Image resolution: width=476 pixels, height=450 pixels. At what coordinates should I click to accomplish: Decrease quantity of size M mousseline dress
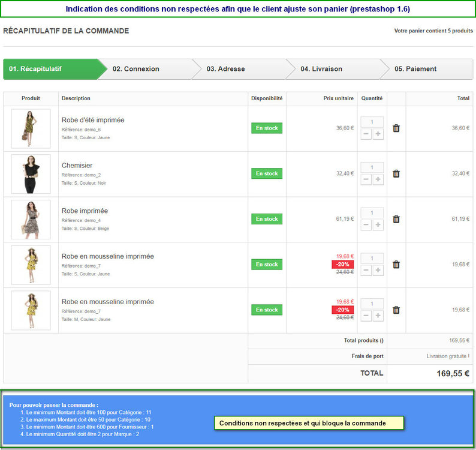coord(366,316)
